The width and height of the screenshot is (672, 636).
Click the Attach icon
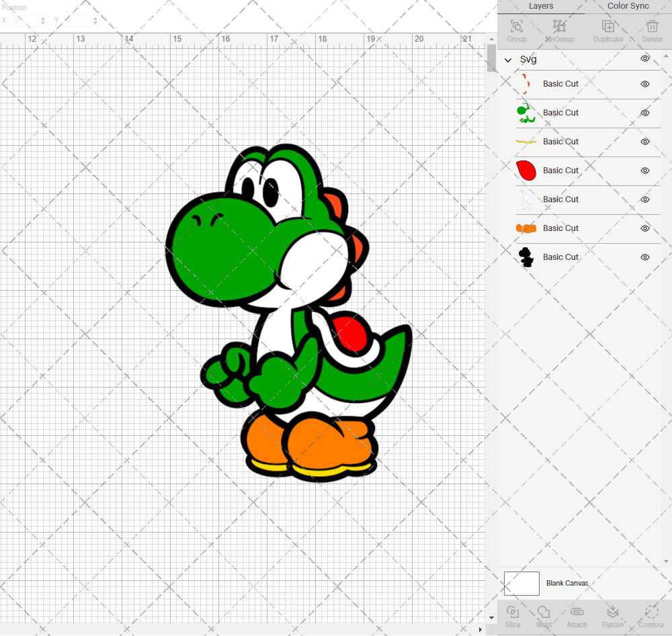[x=577, y=617]
